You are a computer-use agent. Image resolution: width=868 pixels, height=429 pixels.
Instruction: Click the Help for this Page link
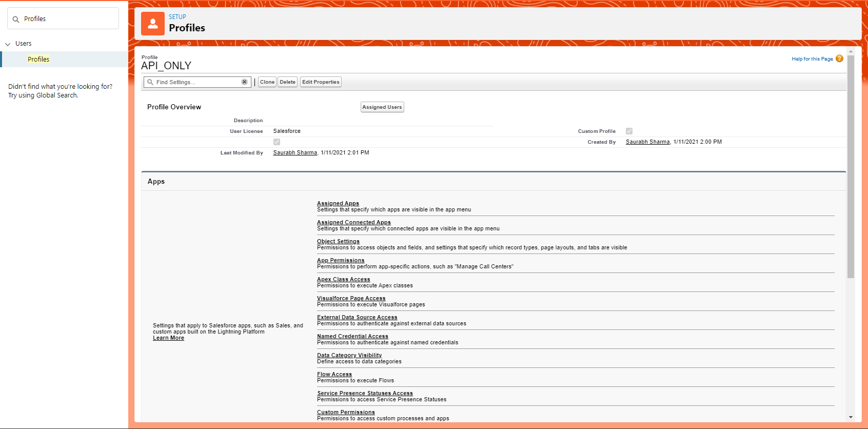(812, 59)
